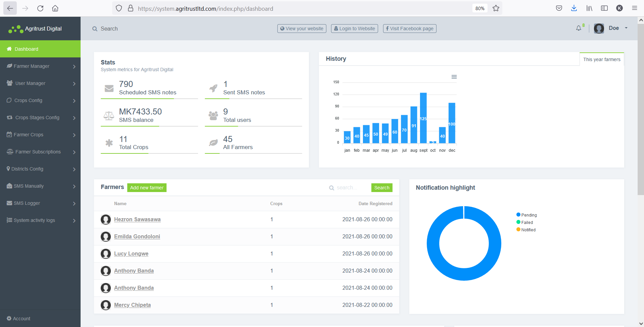
Task: Click Lucy Longwe's avatar icon
Action: 106,254
